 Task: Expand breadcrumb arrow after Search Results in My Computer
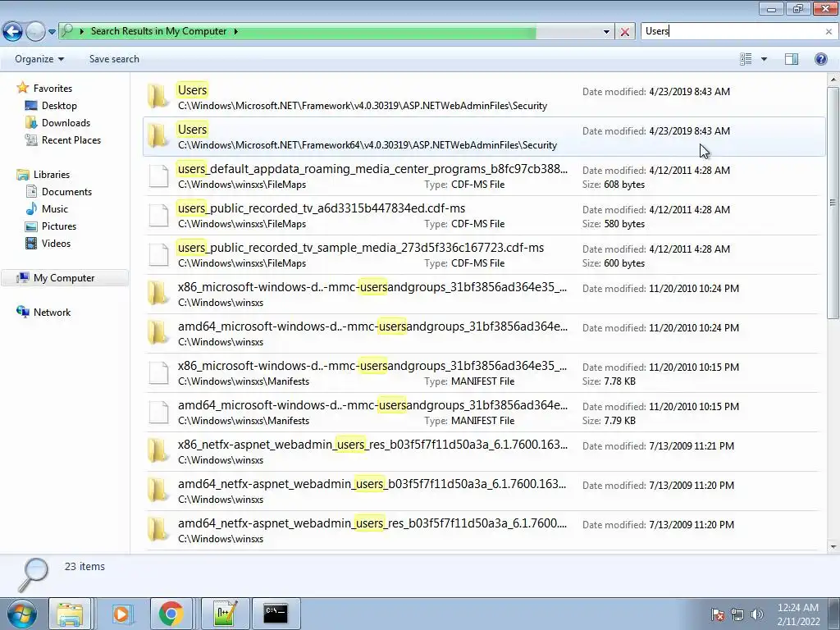[235, 32]
